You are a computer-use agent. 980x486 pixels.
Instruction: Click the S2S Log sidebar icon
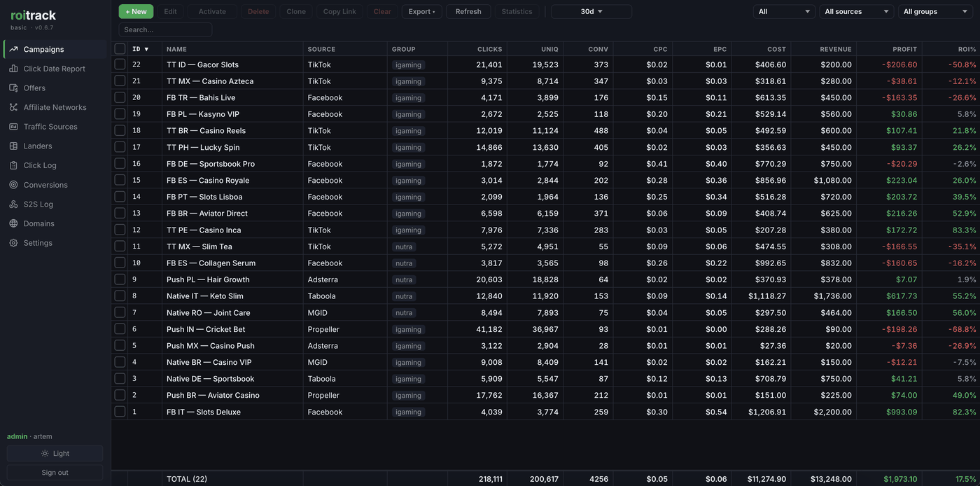pyautogui.click(x=13, y=204)
